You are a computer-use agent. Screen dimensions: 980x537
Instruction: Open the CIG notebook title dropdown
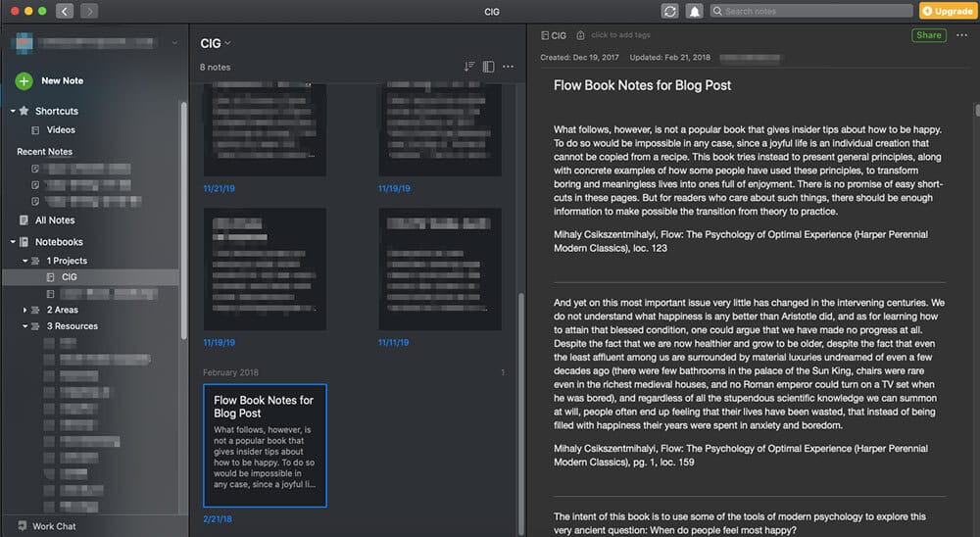[215, 43]
